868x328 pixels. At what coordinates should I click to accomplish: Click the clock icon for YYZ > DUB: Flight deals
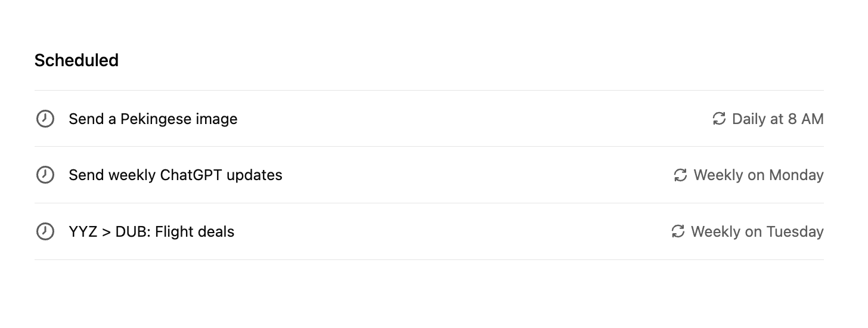click(x=45, y=231)
